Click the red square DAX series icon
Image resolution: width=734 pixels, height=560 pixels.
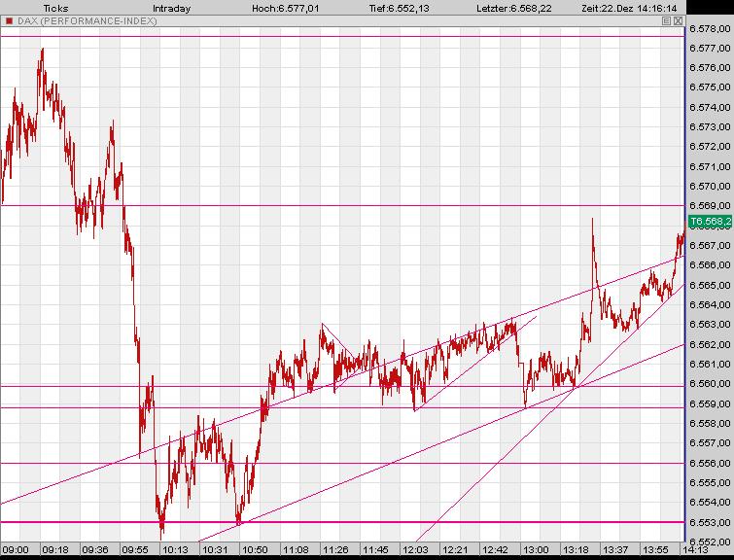(x=9, y=21)
